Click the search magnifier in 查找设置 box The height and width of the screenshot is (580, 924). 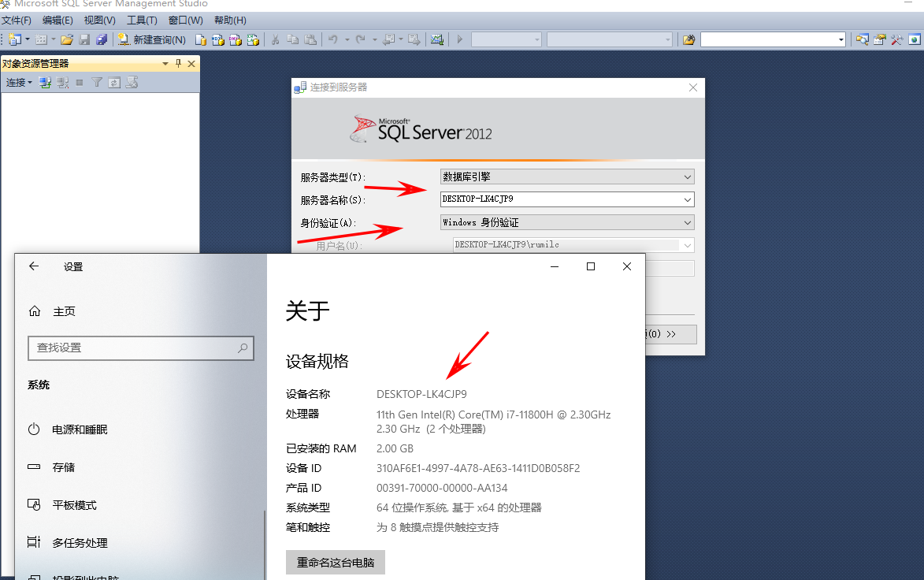[x=243, y=348]
